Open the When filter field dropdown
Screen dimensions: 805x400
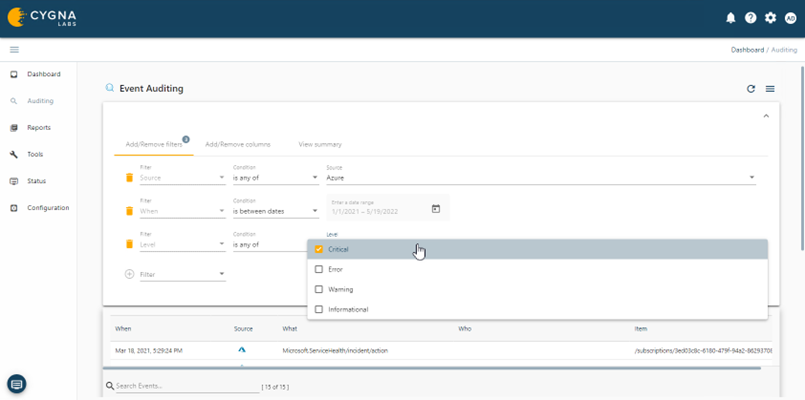point(182,211)
